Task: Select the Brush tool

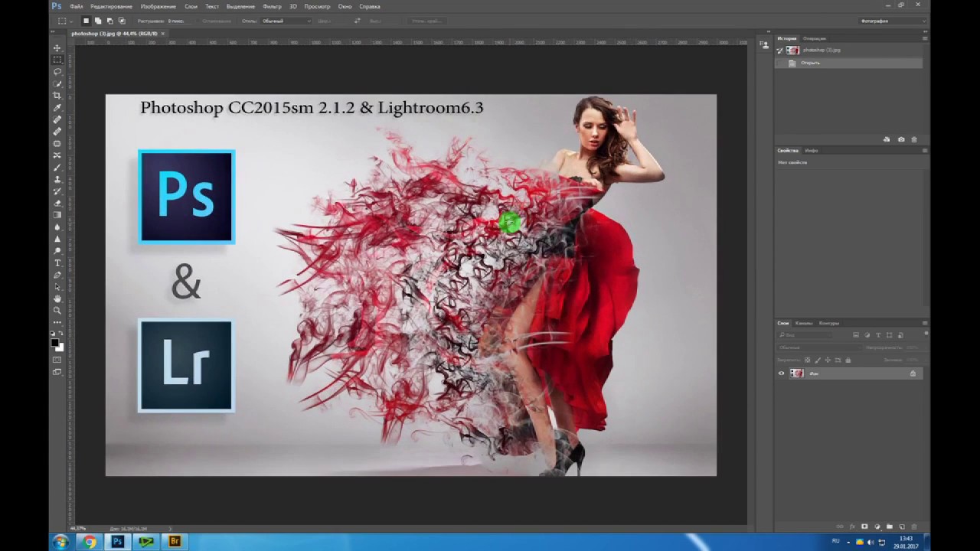Action: pos(57,168)
